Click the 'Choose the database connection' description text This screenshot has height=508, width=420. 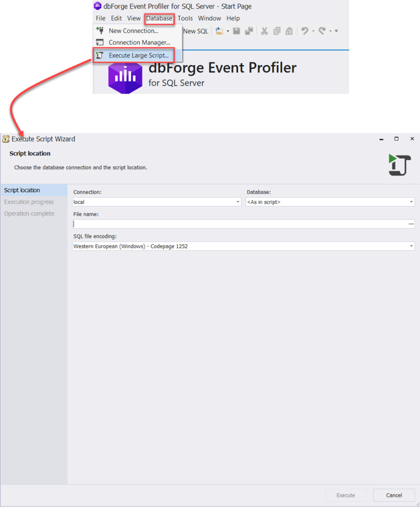81,168
